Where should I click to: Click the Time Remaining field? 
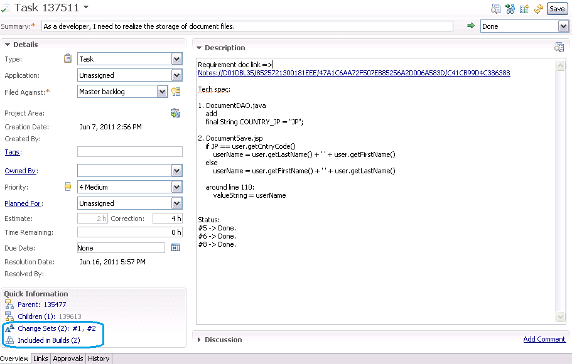point(130,232)
